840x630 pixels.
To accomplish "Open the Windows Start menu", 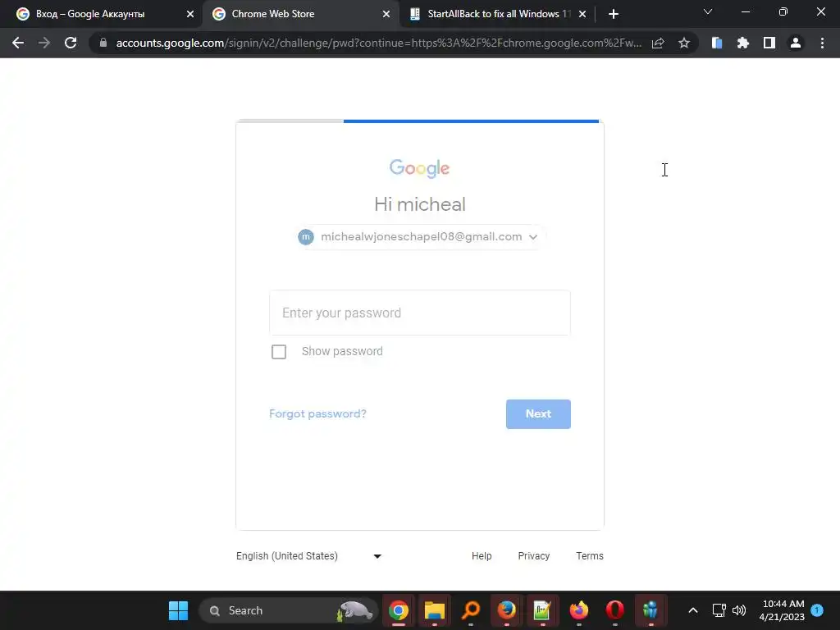I will (x=178, y=610).
